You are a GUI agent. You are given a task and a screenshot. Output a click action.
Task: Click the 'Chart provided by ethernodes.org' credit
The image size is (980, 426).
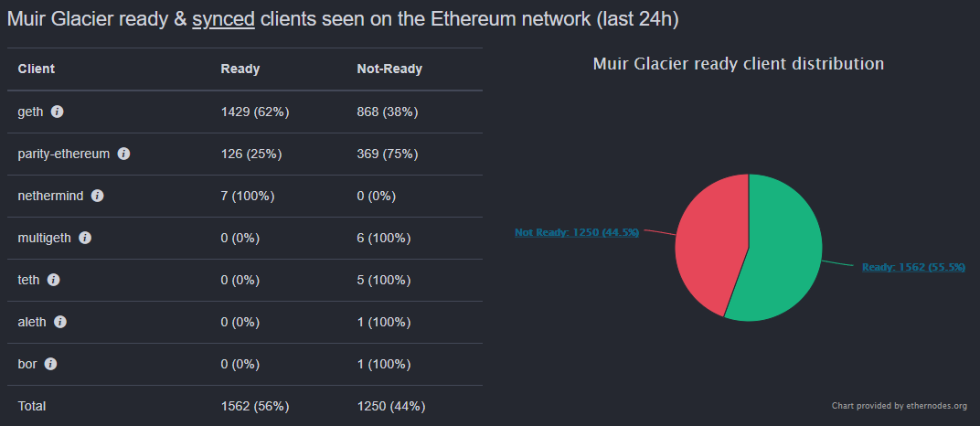pos(900,406)
